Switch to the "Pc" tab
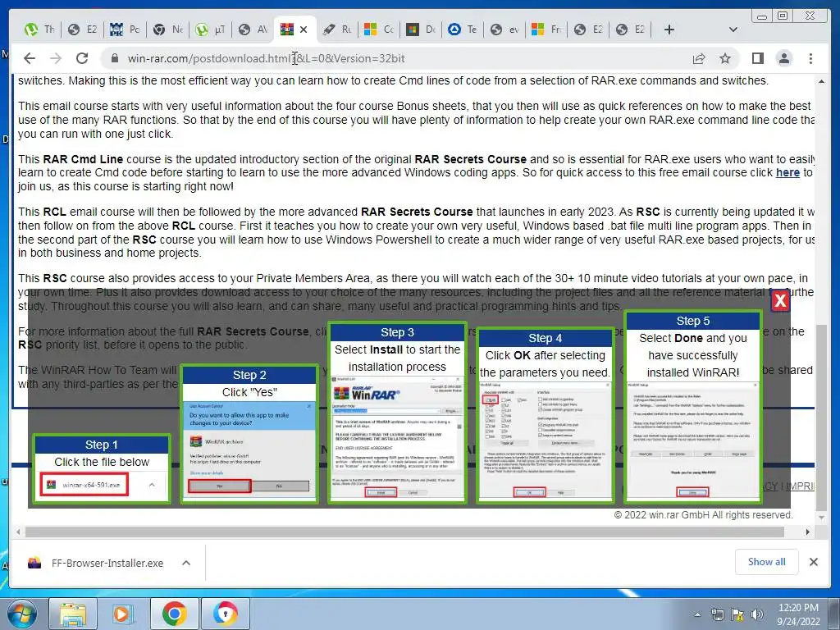The image size is (840, 630). pos(125,30)
